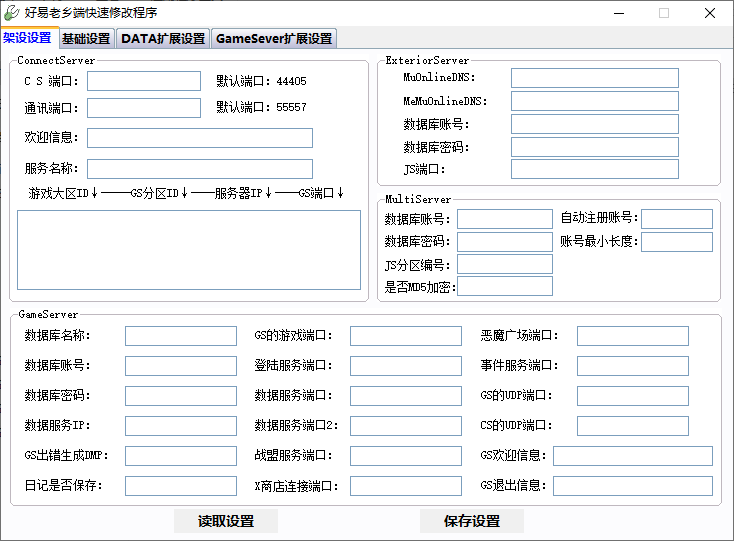Open the DATA扩展设置 tab
This screenshot has width=734, height=541.
point(163,39)
